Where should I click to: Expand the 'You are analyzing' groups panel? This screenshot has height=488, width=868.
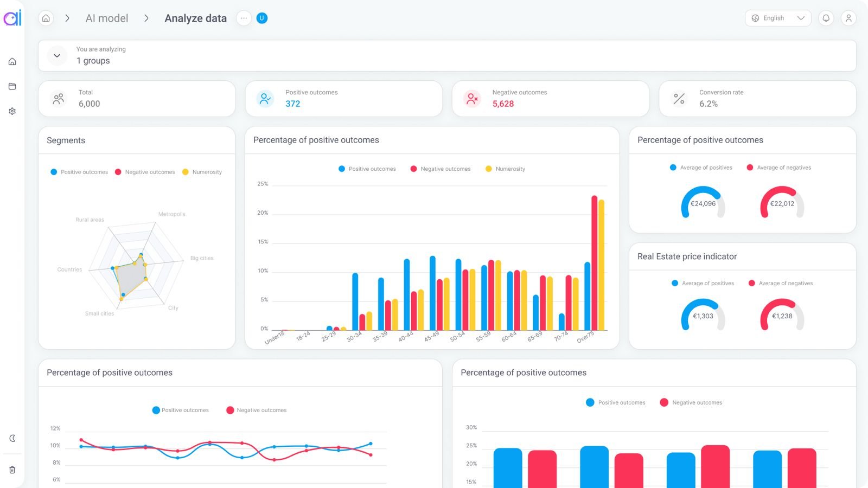click(57, 55)
